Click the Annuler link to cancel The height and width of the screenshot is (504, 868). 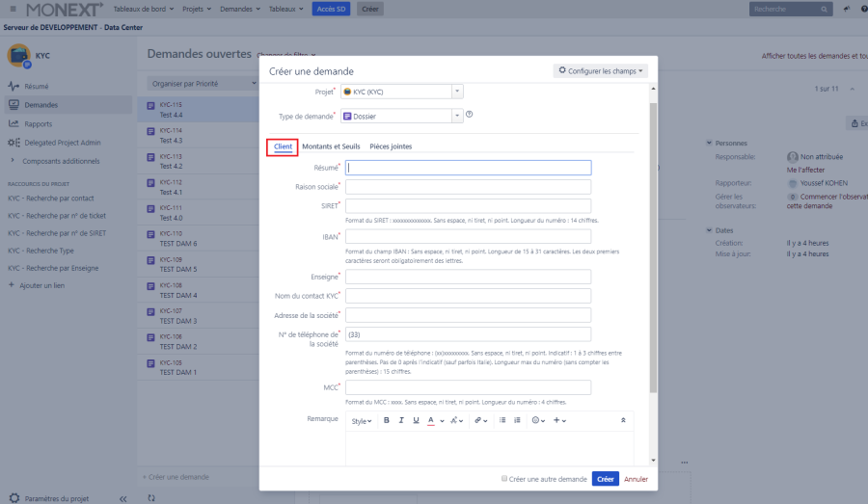(636, 479)
